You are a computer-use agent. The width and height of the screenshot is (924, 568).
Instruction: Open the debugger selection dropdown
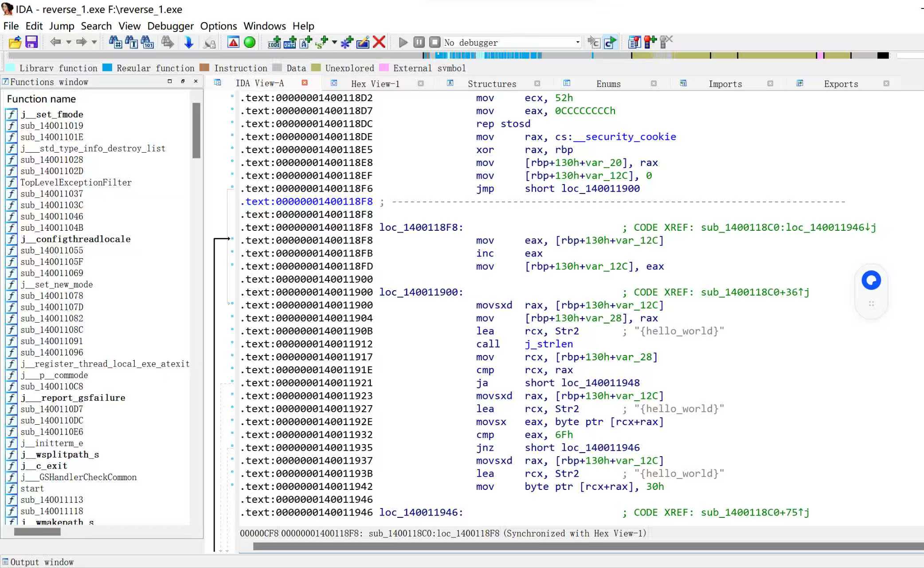(x=577, y=42)
